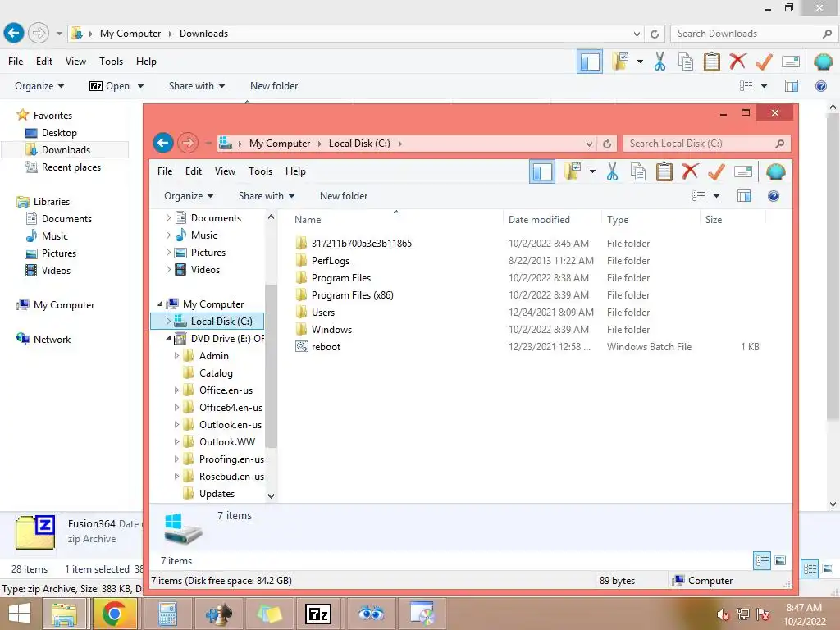Switch to large icons view in Downloads status bar
840x630 pixels.
pos(828,569)
